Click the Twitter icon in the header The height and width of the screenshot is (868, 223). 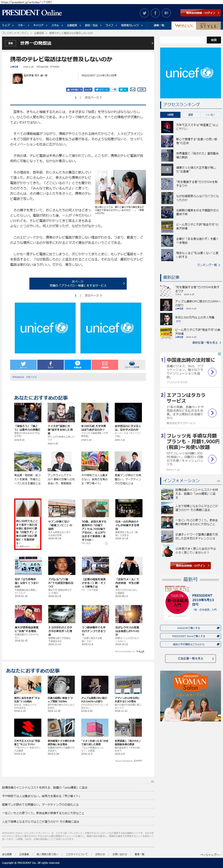click(144, 13)
